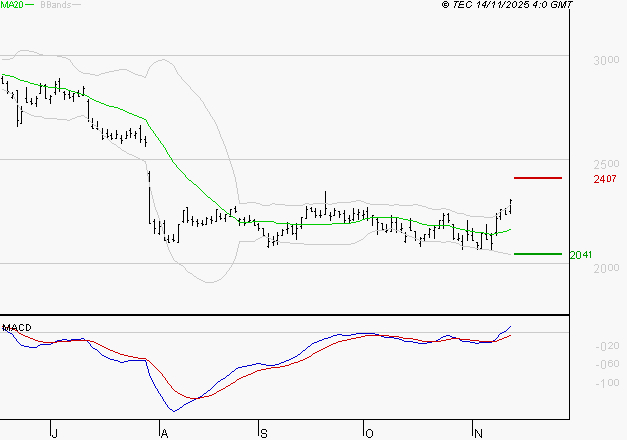Click the O month axis label
Screen dimensions: 627x440
[369, 433]
